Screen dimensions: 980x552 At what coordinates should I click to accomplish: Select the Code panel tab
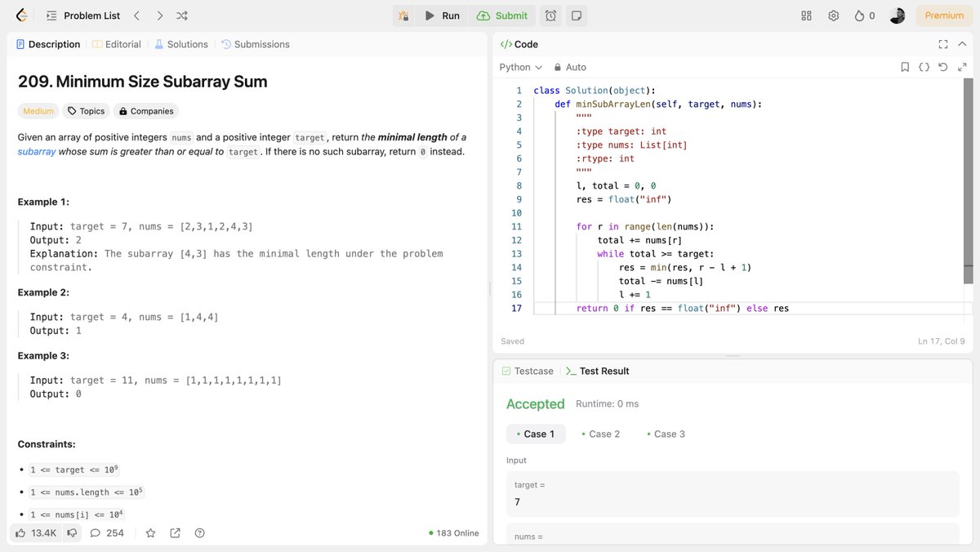[519, 44]
